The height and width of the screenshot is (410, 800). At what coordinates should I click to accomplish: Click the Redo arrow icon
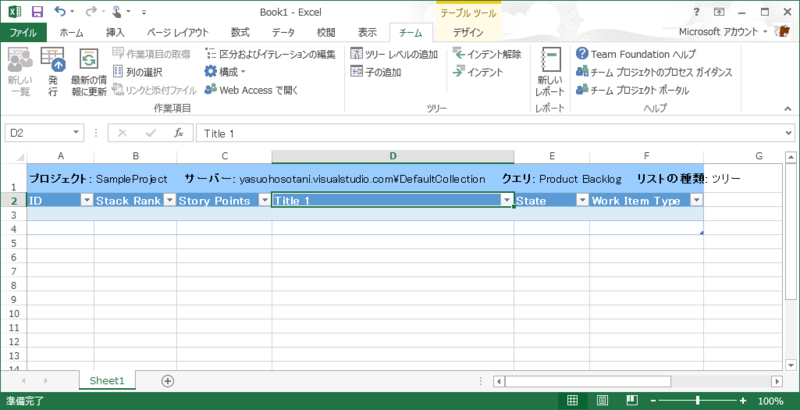click(89, 11)
